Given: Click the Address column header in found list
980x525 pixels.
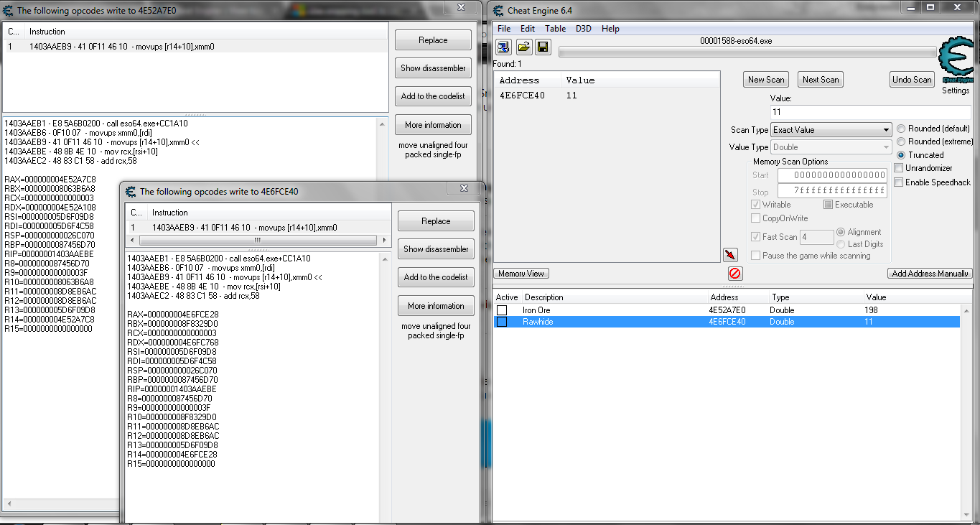Looking at the screenshot, I should tap(528, 80).
